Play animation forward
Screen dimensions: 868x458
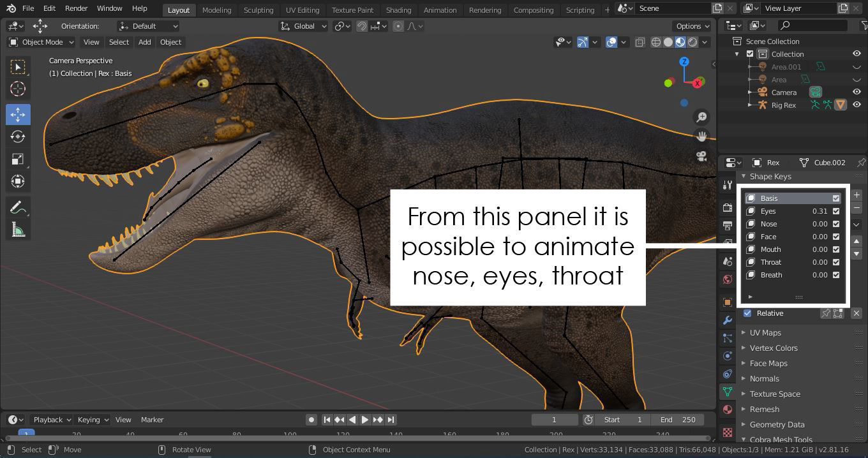coord(364,420)
